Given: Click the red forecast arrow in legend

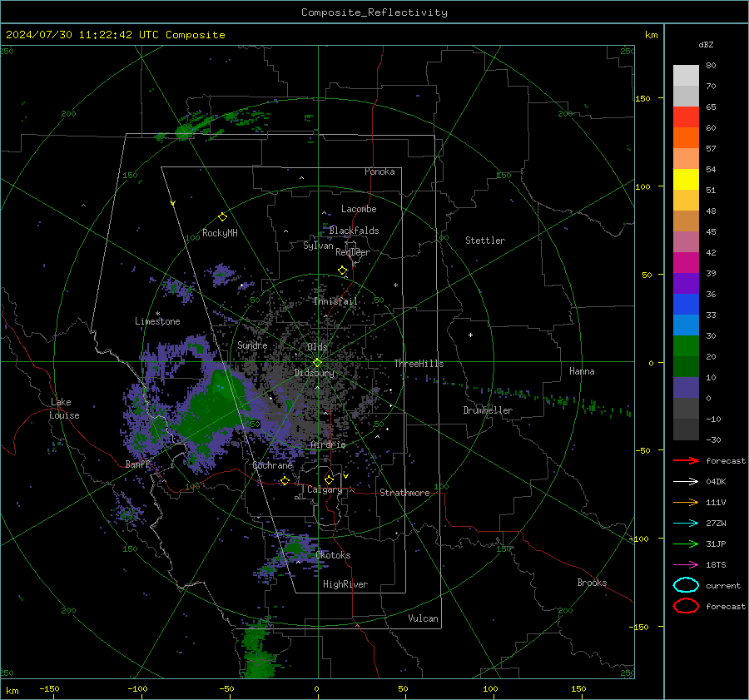Looking at the screenshot, I should (686, 460).
